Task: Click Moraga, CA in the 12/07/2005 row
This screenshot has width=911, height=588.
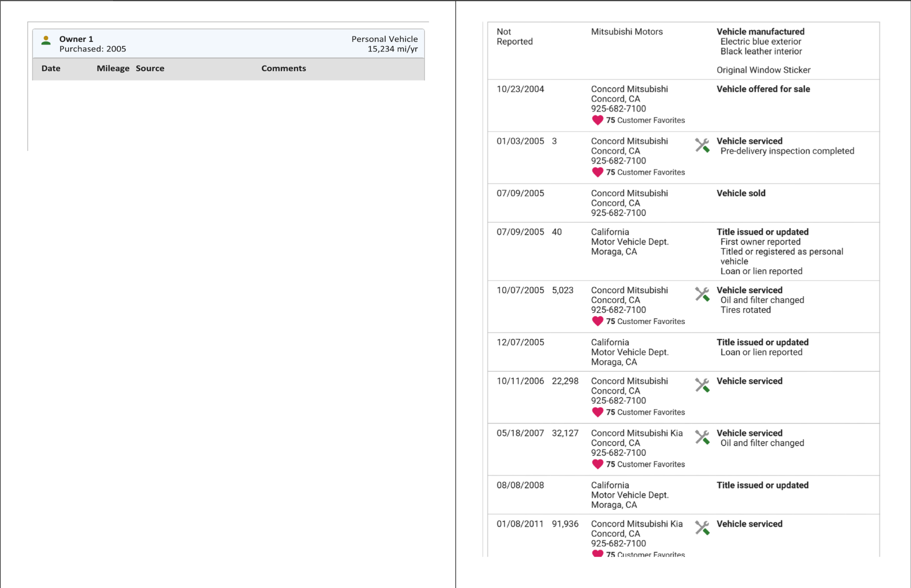Action: point(614,362)
